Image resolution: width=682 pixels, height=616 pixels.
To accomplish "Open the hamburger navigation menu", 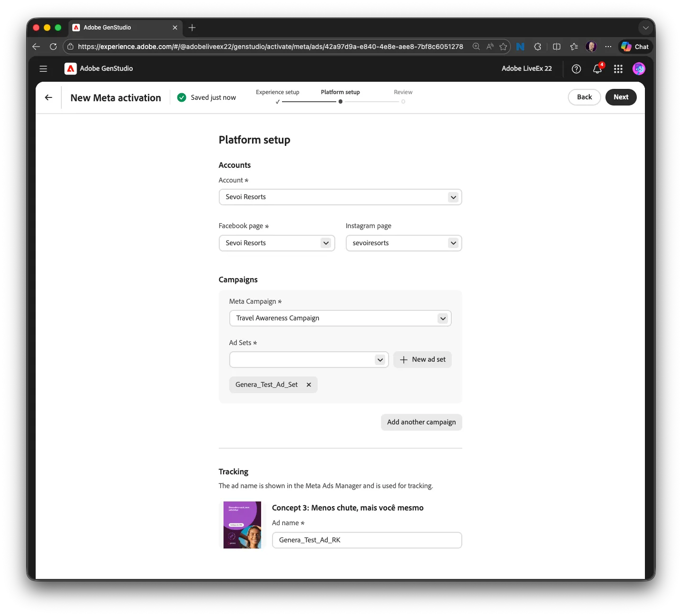I will pos(43,69).
